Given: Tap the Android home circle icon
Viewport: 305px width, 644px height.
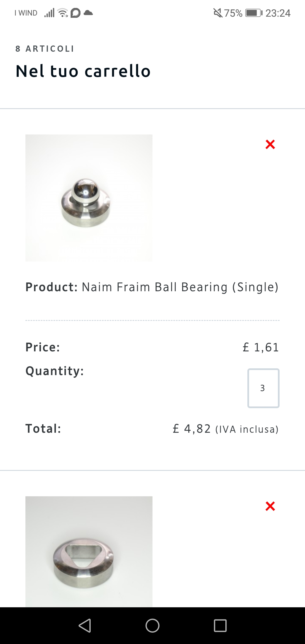Looking at the screenshot, I should point(152,625).
